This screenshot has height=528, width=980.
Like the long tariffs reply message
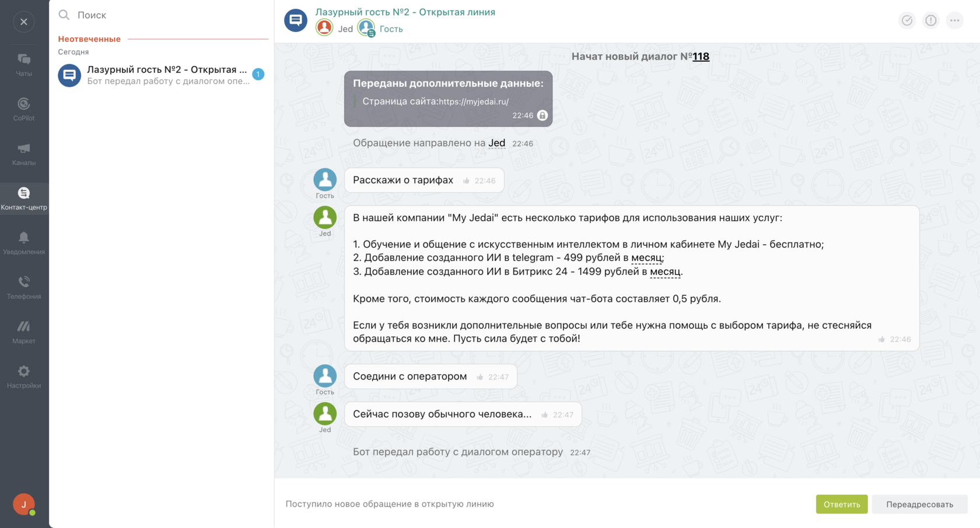point(881,340)
